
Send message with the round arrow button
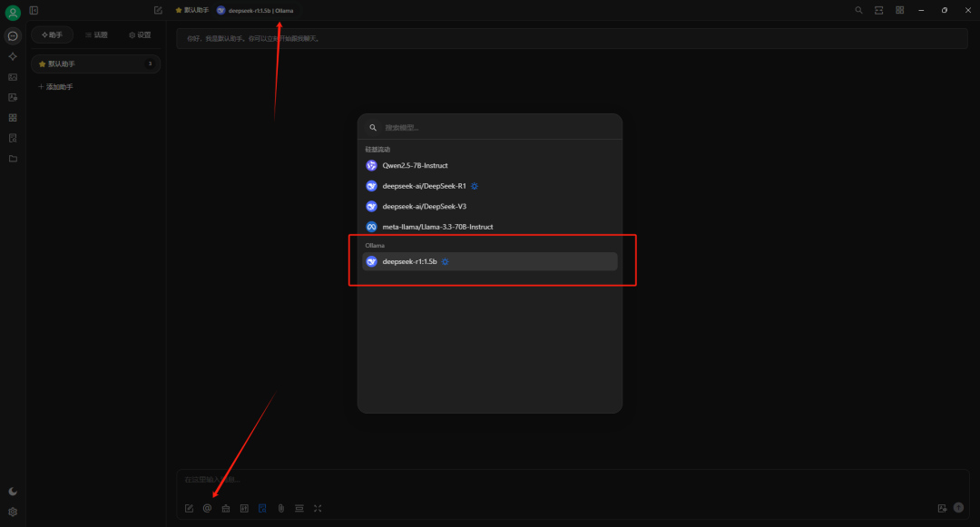tap(959, 508)
